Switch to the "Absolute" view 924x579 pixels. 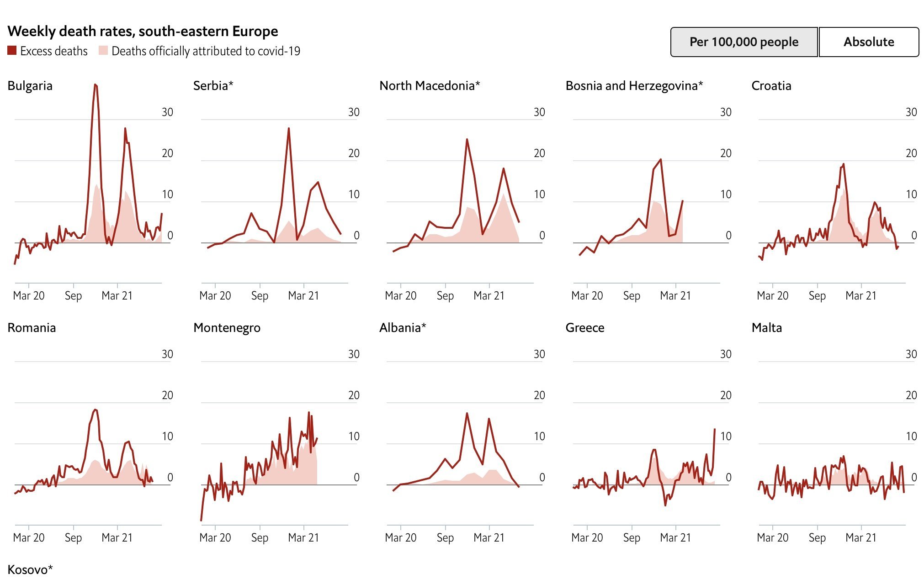868,42
